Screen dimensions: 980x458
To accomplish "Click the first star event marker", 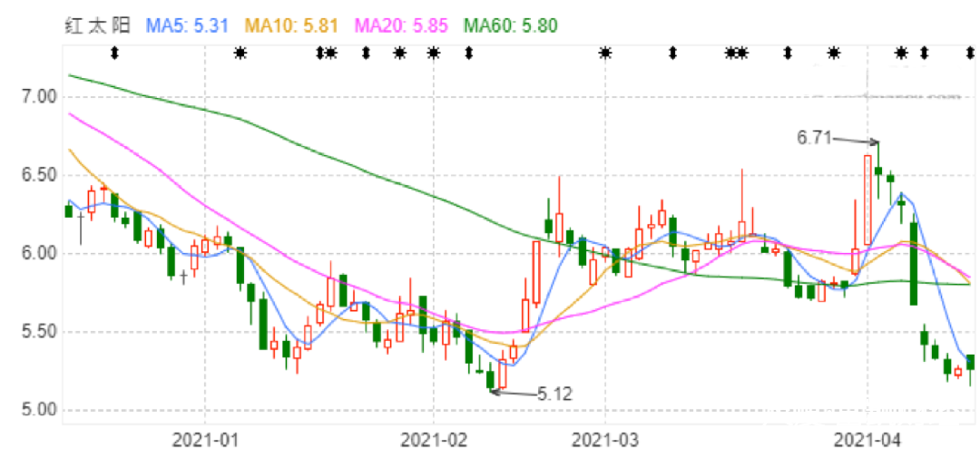I will tap(240, 54).
